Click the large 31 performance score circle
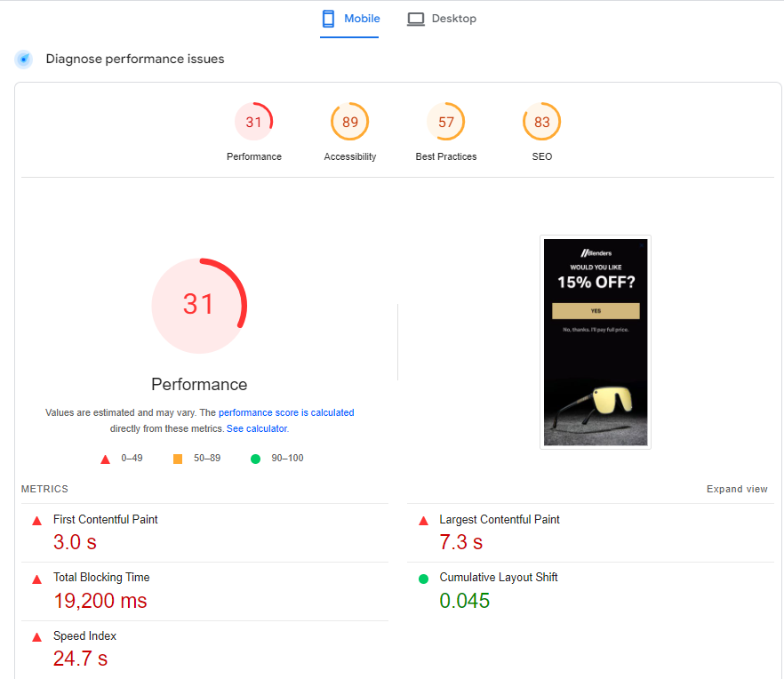This screenshot has width=784, height=679. click(199, 306)
